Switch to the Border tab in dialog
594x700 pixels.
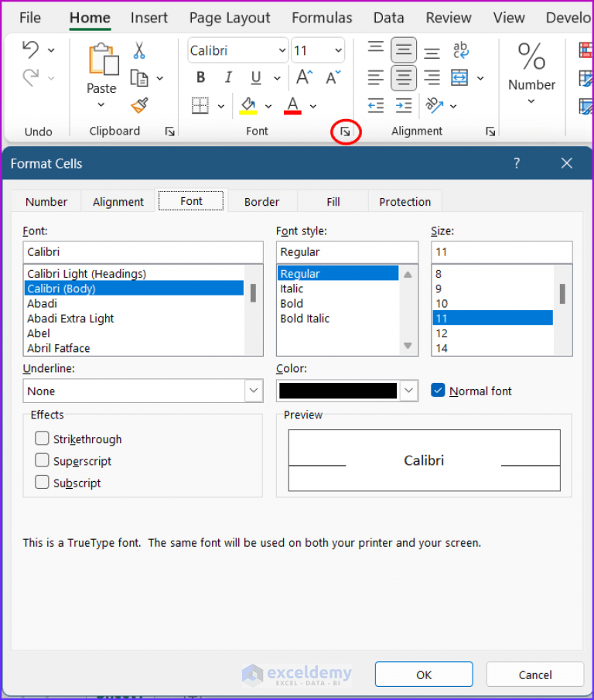click(x=262, y=202)
